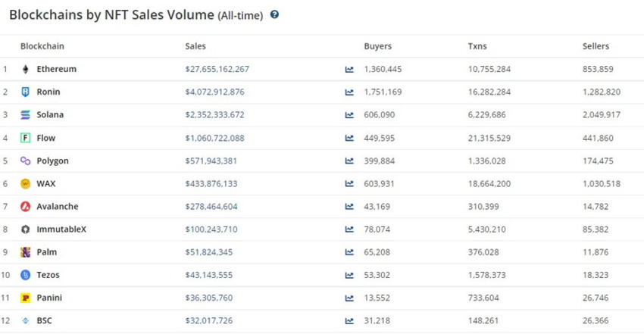View Solana chart trend icon
Screen dimensions: 644x334
[x=349, y=115]
